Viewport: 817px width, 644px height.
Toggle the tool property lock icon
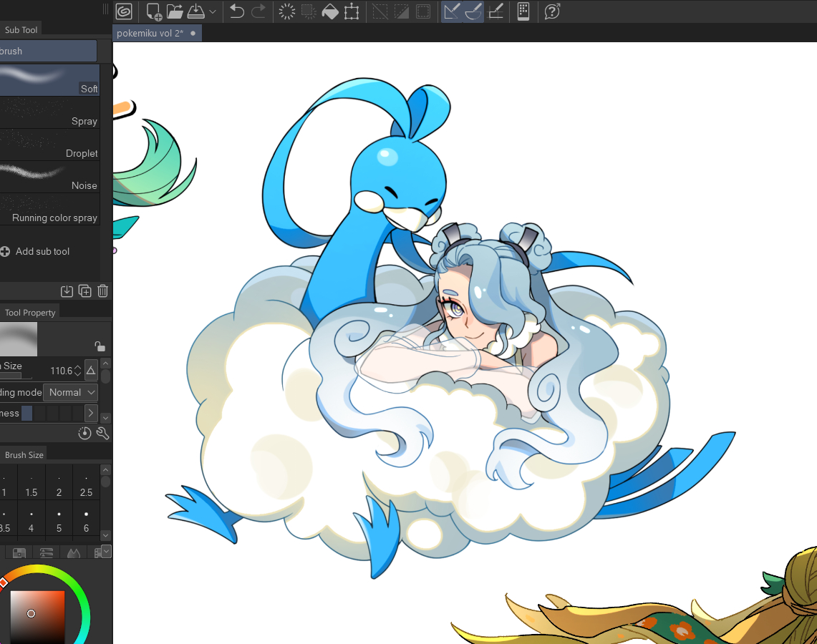coord(100,346)
